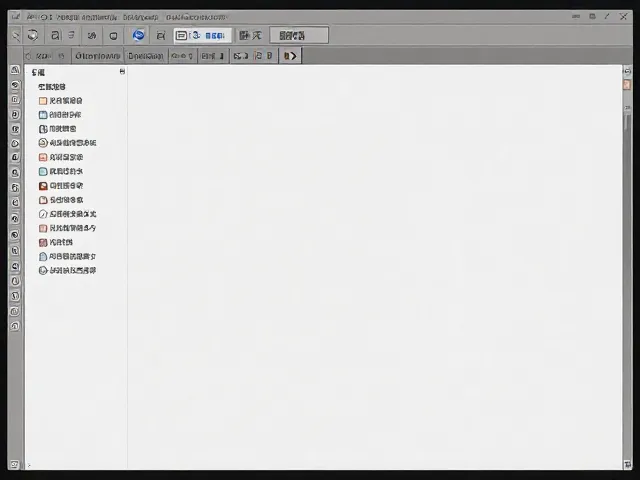Viewport: 640px width, 480px height.
Task: Open the tab showing a right arrow
Action: (290, 56)
